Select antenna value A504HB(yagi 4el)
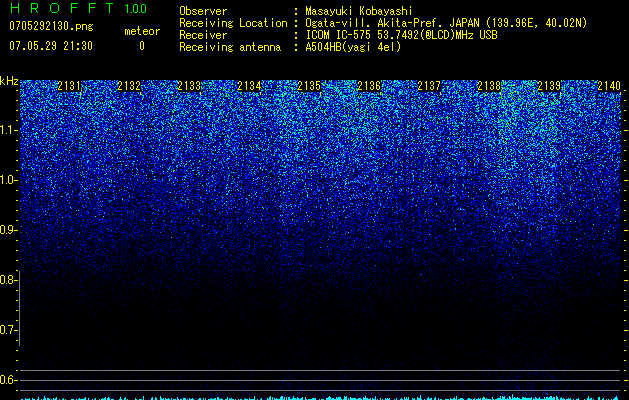The image size is (629, 400). click(x=353, y=47)
